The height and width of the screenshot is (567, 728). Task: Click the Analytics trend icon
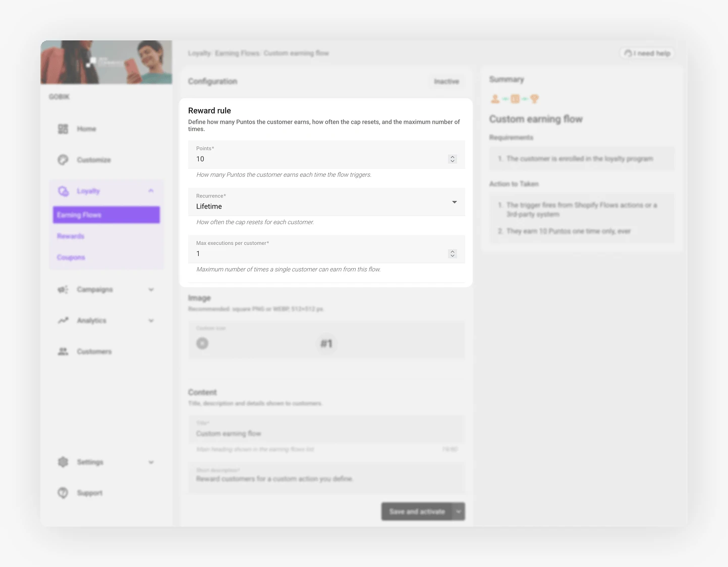coord(63,320)
